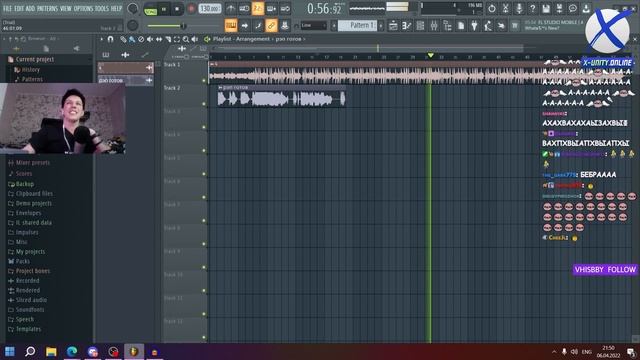The image size is (640, 360).
Task: Select the Delete tool in playlist
Action: (141, 39)
